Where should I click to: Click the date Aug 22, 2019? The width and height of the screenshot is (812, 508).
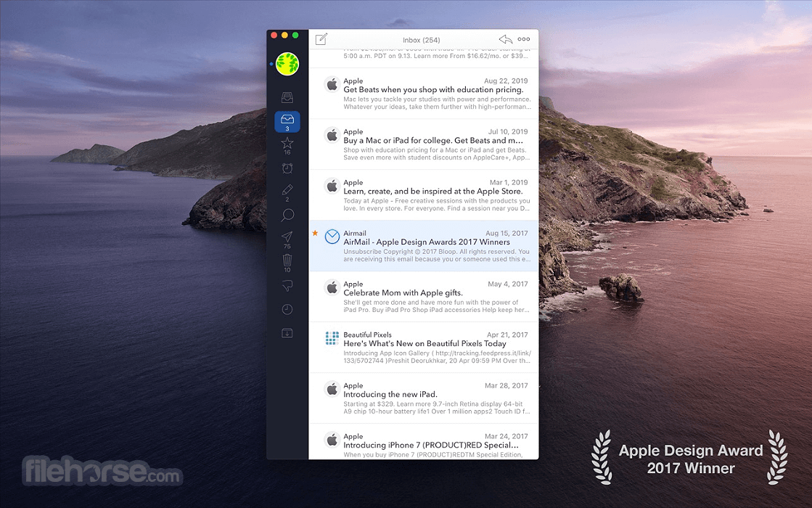coord(506,81)
